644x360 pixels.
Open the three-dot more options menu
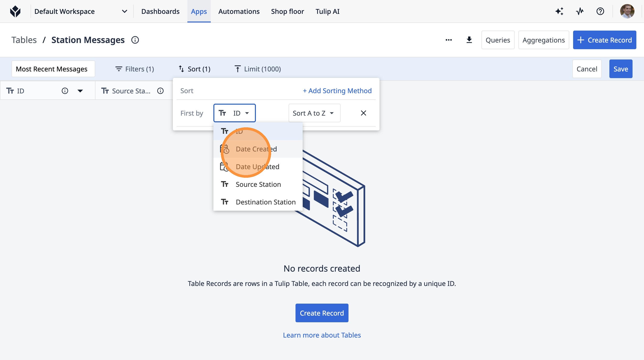point(449,40)
